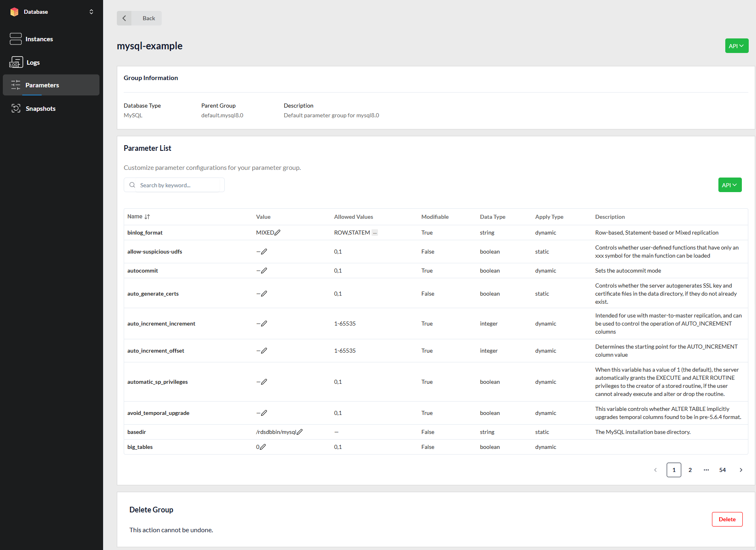
Task: Go to next page using right arrow
Action: (x=741, y=470)
